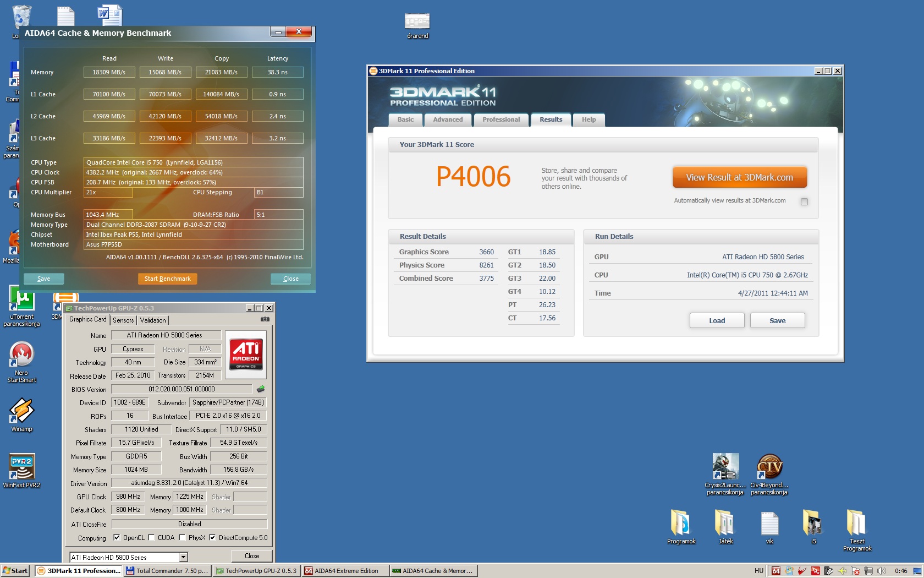Click the ATI Radeon logo in GPU-Z
The width and height of the screenshot is (924, 578).
246,355
